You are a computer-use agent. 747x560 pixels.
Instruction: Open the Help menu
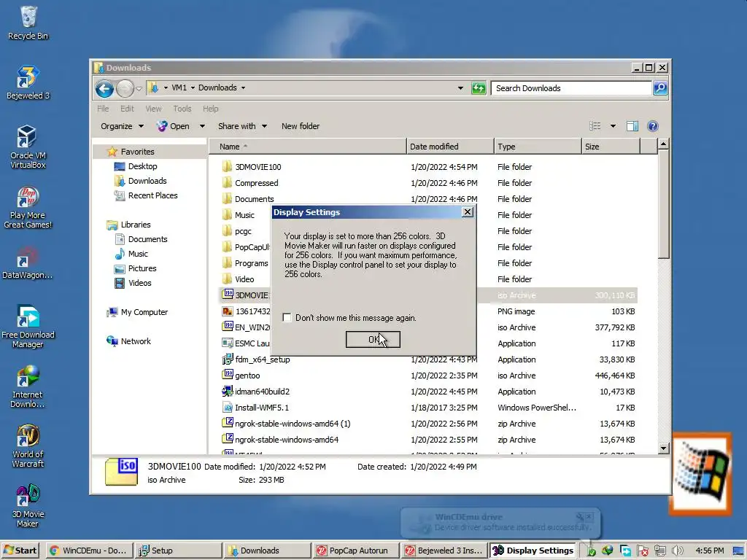pos(210,109)
